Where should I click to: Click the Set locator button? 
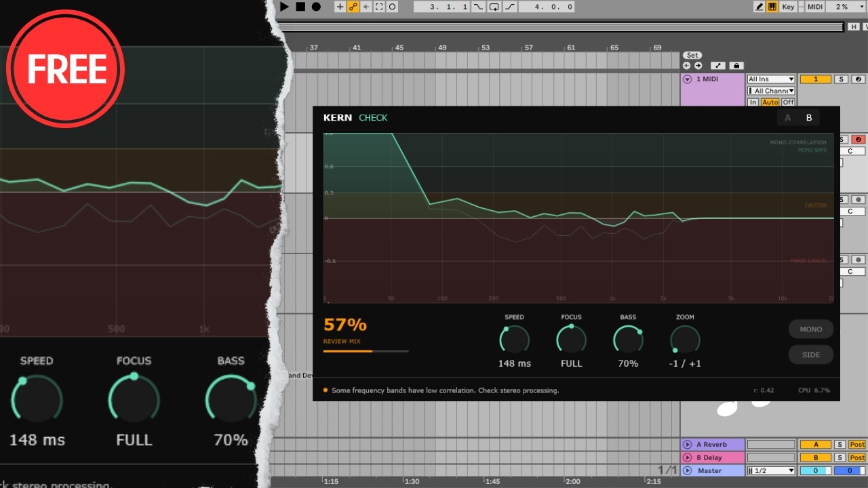pyautogui.click(x=692, y=55)
